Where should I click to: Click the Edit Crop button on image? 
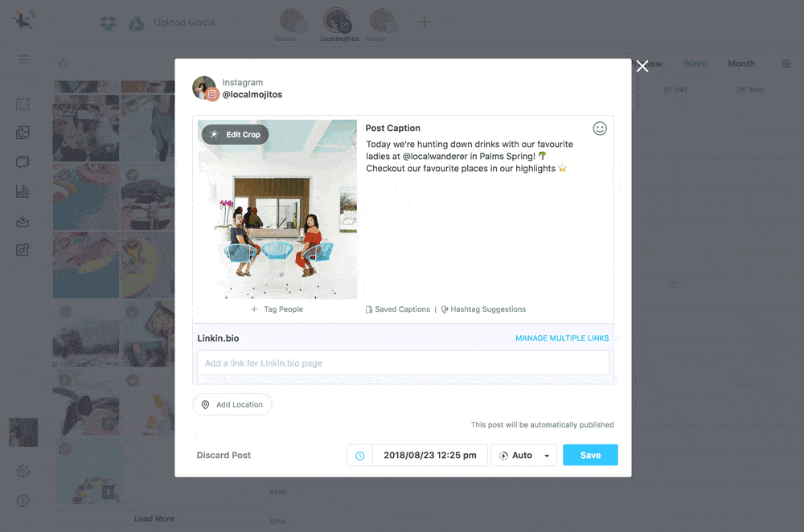click(x=235, y=134)
